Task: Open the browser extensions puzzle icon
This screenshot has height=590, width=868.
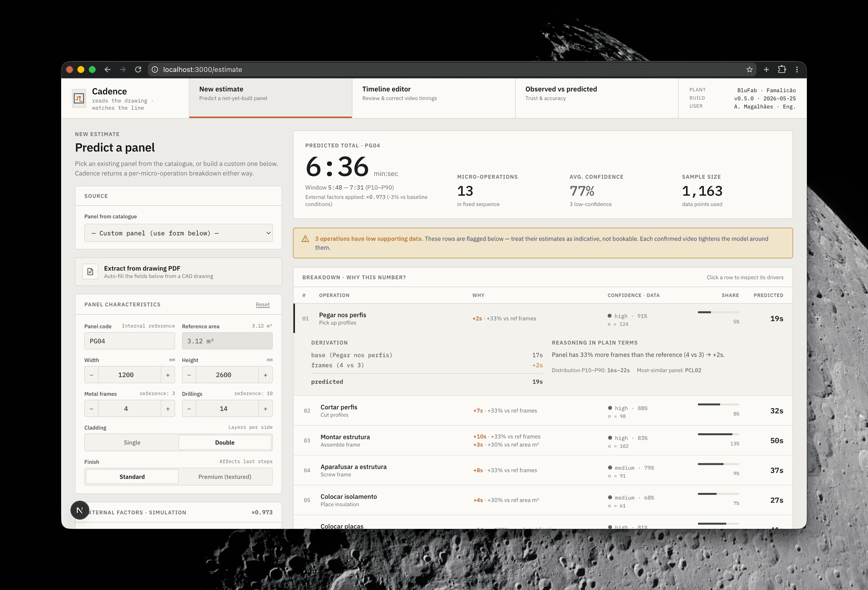Action: point(782,69)
